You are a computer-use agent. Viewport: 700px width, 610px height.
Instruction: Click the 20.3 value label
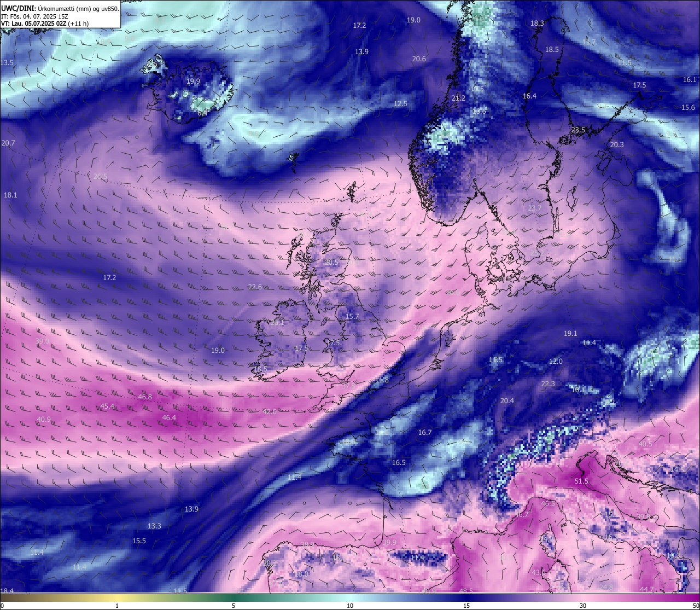coord(616,144)
